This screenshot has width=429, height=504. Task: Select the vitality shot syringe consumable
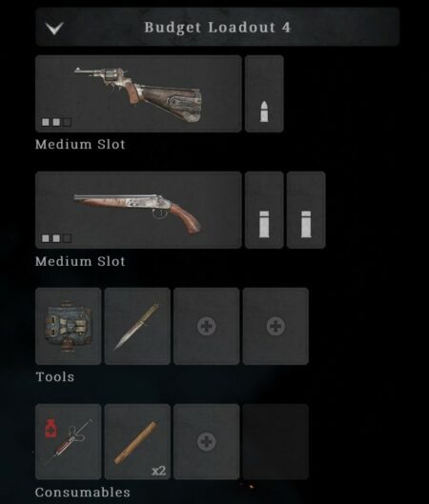[69, 442]
